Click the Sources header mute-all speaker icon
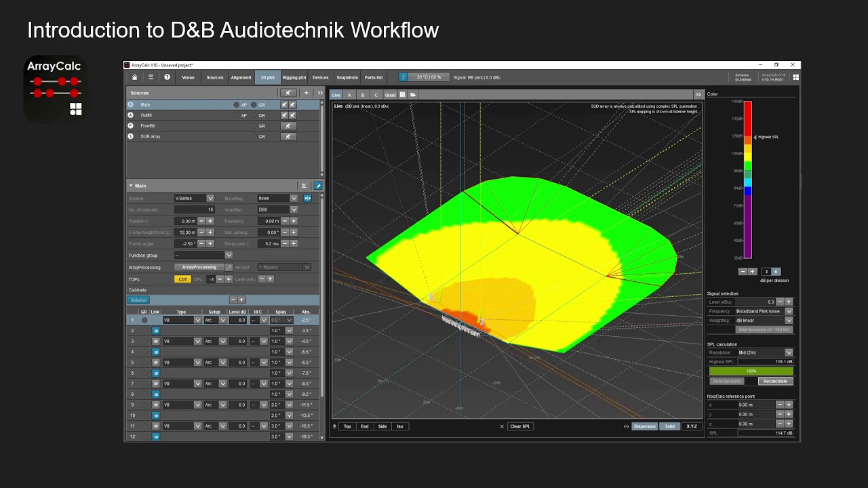 click(288, 93)
